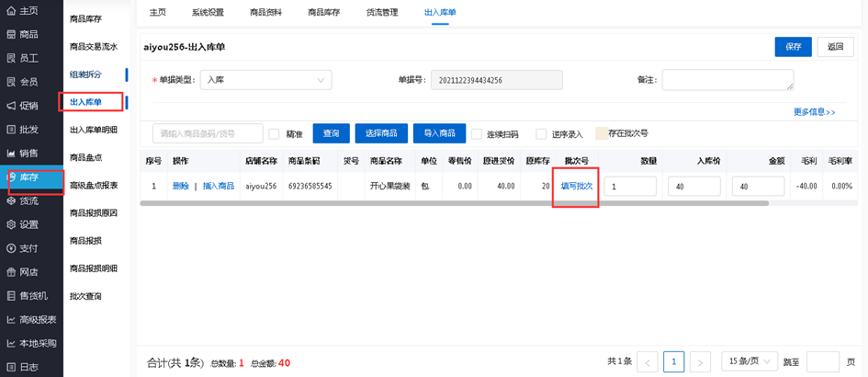The image size is (868, 377).
Task: Click the 删除 link in row 1
Action: [180, 187]
